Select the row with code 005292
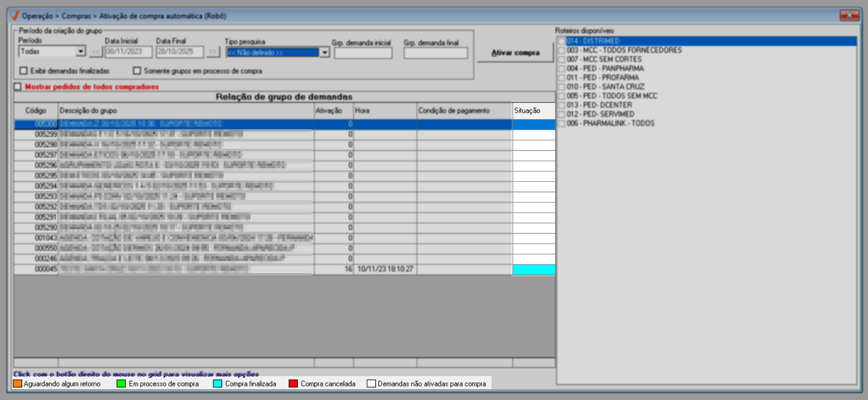Screen dimensions: 868x400 [x=285, y=207]
